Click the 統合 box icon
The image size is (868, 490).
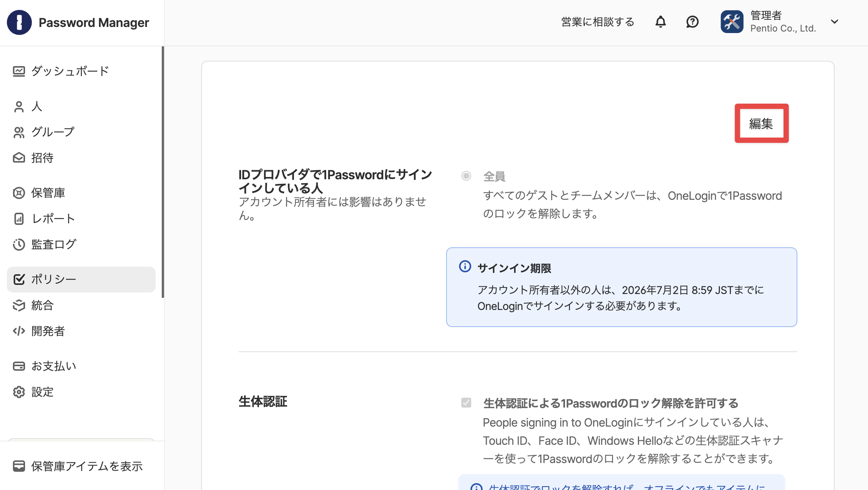19,305
